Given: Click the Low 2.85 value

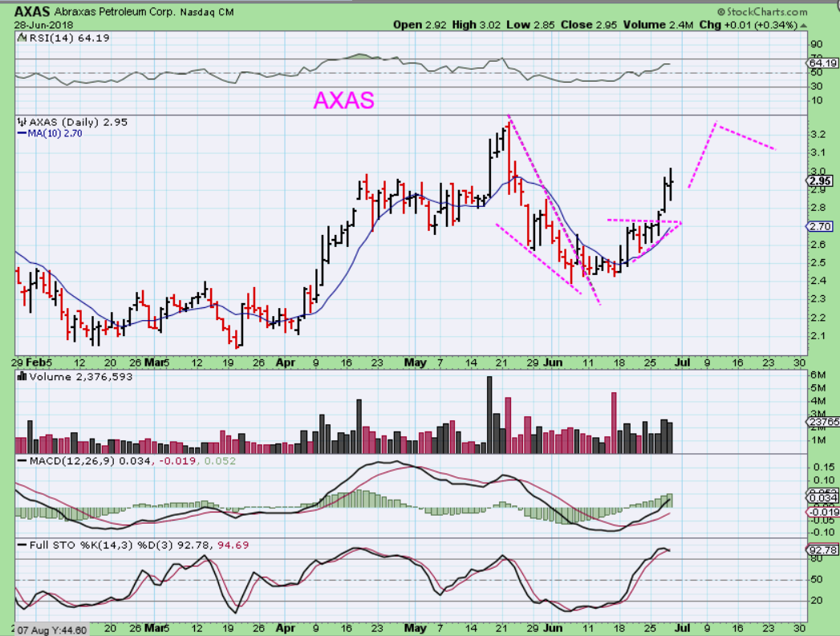Looking at the screenshot, I should tap(530, 25).
